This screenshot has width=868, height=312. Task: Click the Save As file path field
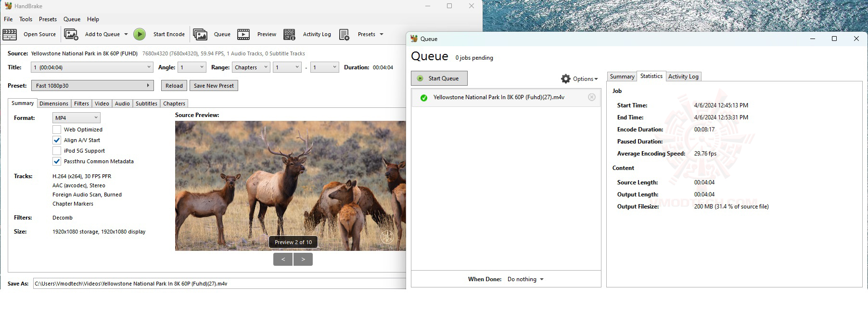point(219,284)
